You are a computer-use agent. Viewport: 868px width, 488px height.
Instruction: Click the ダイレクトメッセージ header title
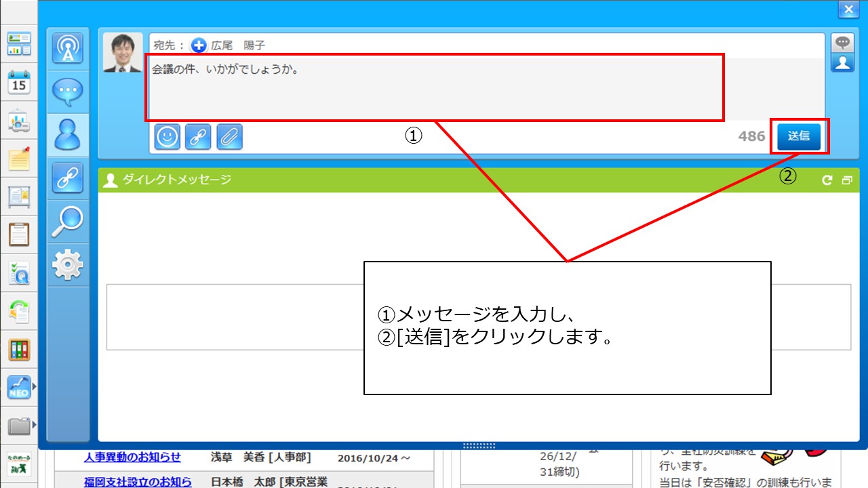[x=176, y=180]
